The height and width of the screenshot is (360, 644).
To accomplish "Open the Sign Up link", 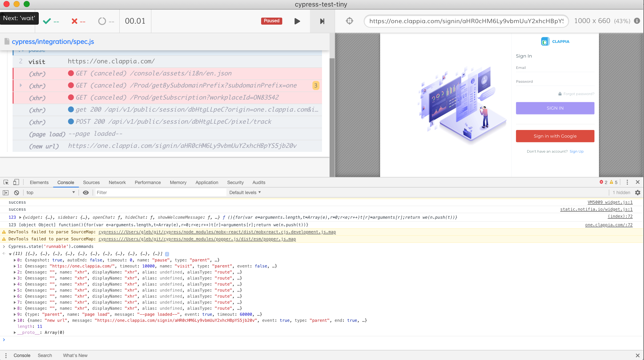I will point(576,151).
